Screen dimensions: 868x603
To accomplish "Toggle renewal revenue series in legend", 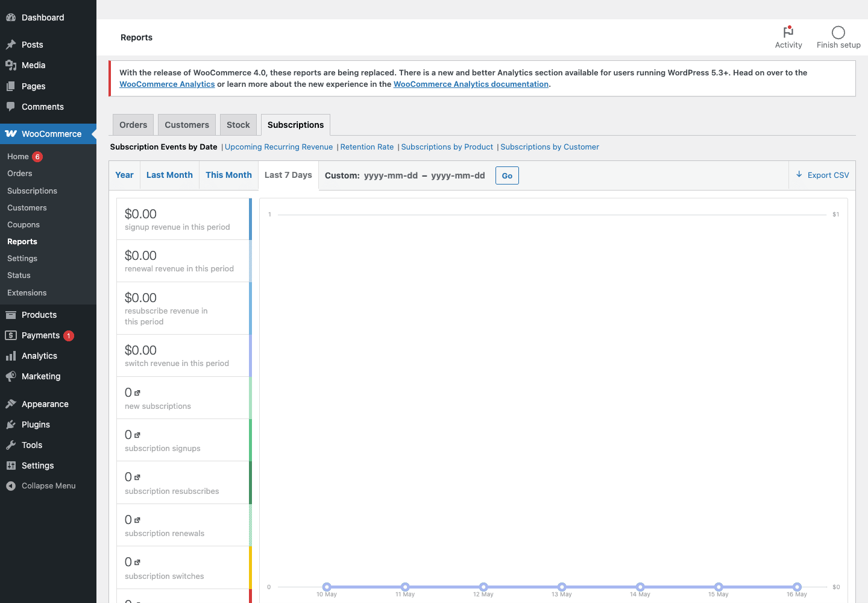I will [x=184, y=261].
